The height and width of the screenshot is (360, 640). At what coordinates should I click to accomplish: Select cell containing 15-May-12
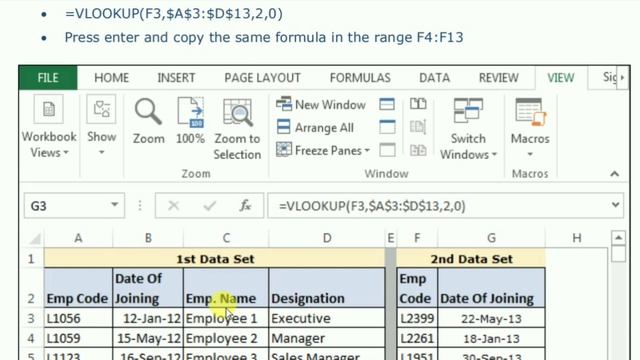click(148, 338)
